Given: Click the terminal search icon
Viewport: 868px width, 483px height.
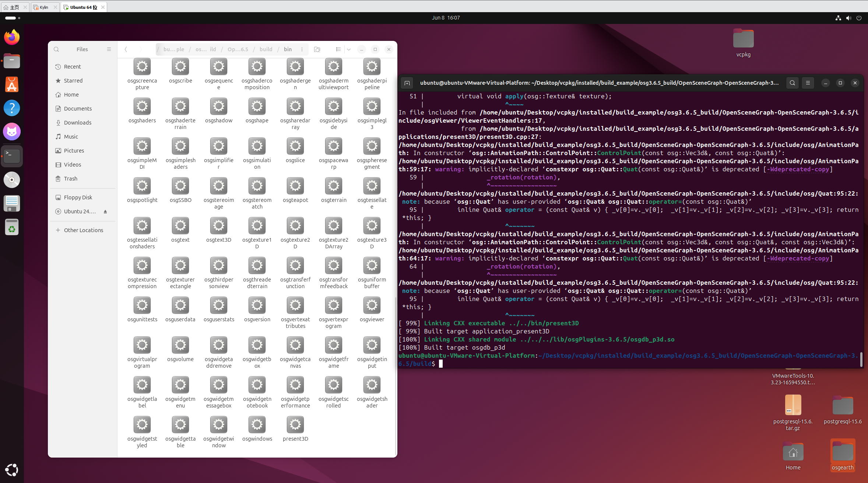Looking at the screenshot, I should click(x=792, y=83).
